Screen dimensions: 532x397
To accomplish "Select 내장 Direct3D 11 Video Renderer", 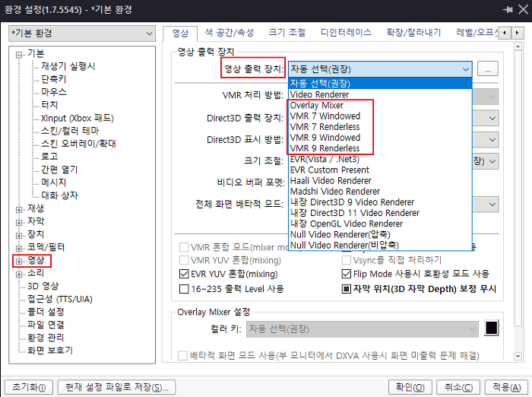I will [x=380, y=213].
